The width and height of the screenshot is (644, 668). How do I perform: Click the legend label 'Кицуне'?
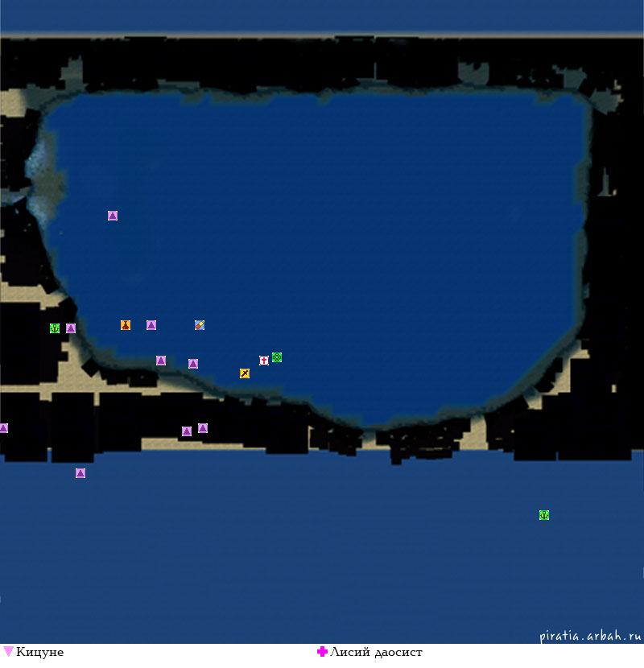pyautogui.click(x=39, y=652)
